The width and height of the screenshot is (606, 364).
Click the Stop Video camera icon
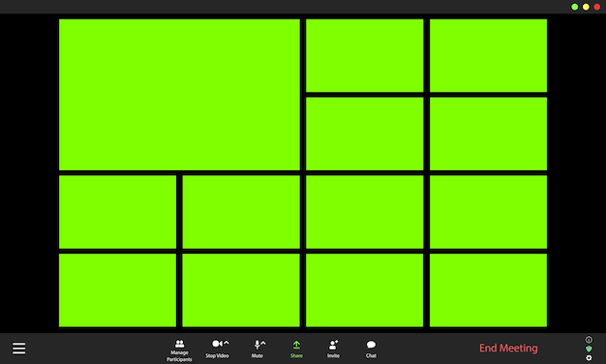coord(217,344)
